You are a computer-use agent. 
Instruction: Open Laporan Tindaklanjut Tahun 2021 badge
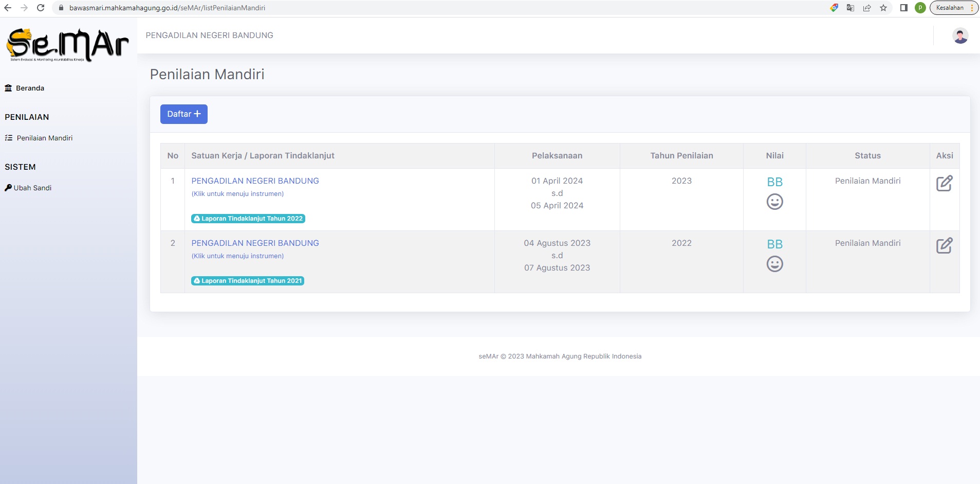pyautogui.click(x=248, y=281)
